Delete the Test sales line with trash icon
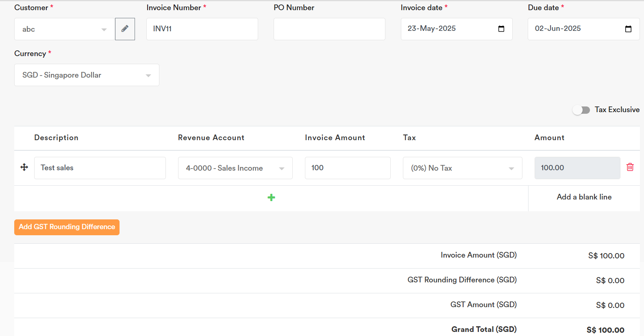 click(x=630, y=167)
